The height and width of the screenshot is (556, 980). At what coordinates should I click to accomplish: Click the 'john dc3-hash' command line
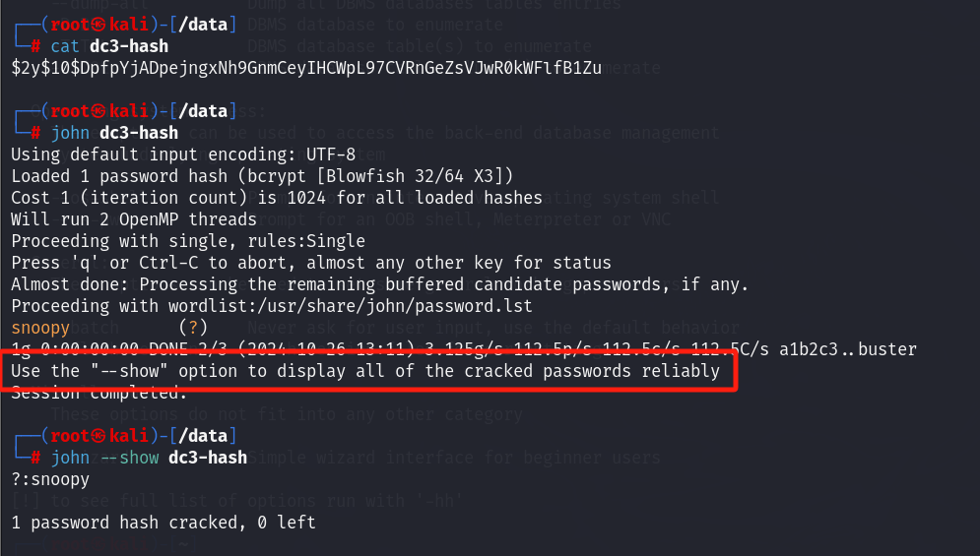click(113, 133)
